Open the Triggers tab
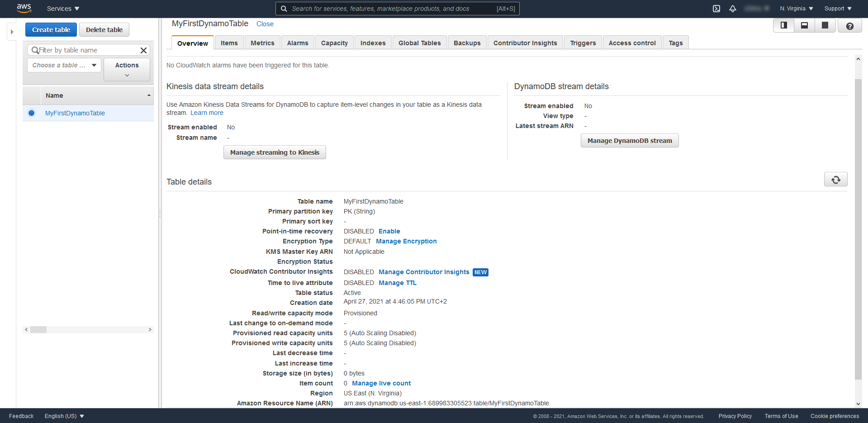 click(x=583, y=43)
